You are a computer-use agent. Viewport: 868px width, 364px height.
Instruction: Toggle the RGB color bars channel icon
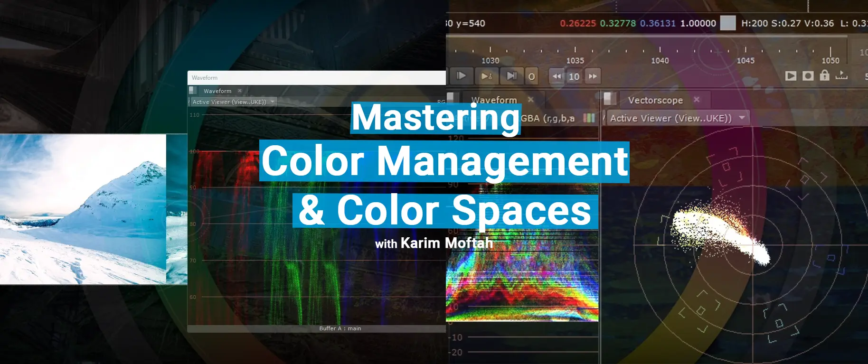[589, 118]
